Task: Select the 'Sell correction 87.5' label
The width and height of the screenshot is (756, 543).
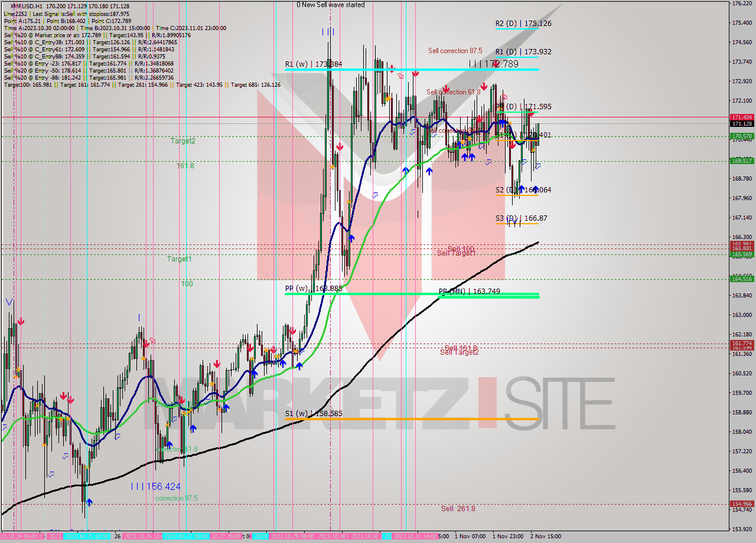Action: (x=455, y=51)
